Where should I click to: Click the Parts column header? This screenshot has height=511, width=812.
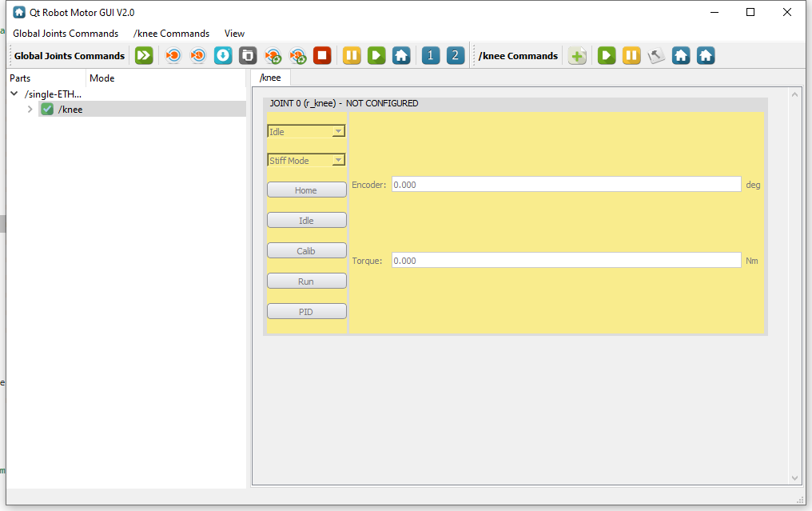click(46, 78)
